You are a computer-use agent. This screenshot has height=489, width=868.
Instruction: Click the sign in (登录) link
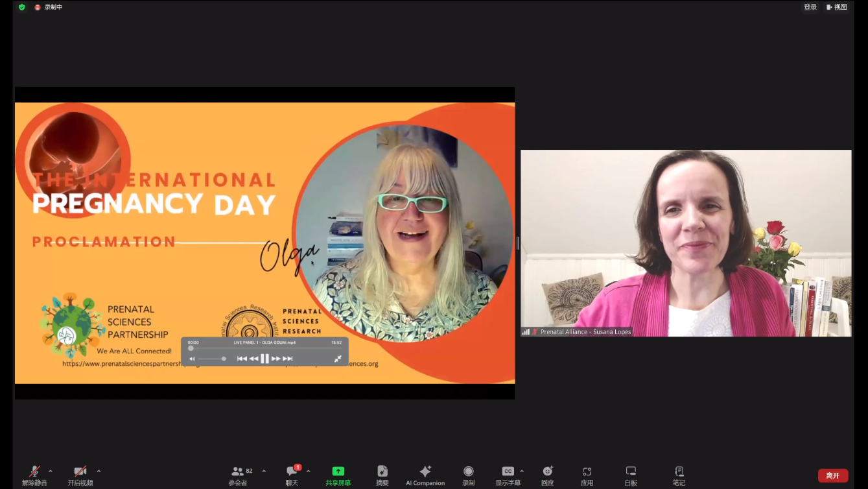[810, 7]
